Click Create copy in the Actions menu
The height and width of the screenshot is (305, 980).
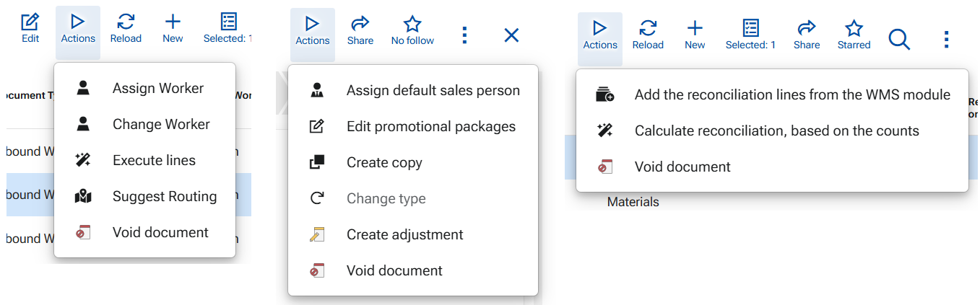[x=384, y=163]
